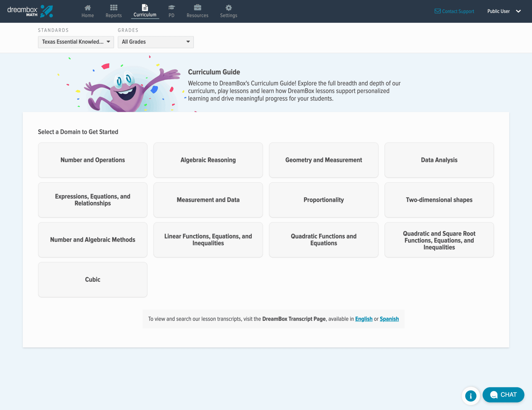Viewport: 532px width, 410px height.
Task: Open the Settings gear icon
Action: [229, 8]
